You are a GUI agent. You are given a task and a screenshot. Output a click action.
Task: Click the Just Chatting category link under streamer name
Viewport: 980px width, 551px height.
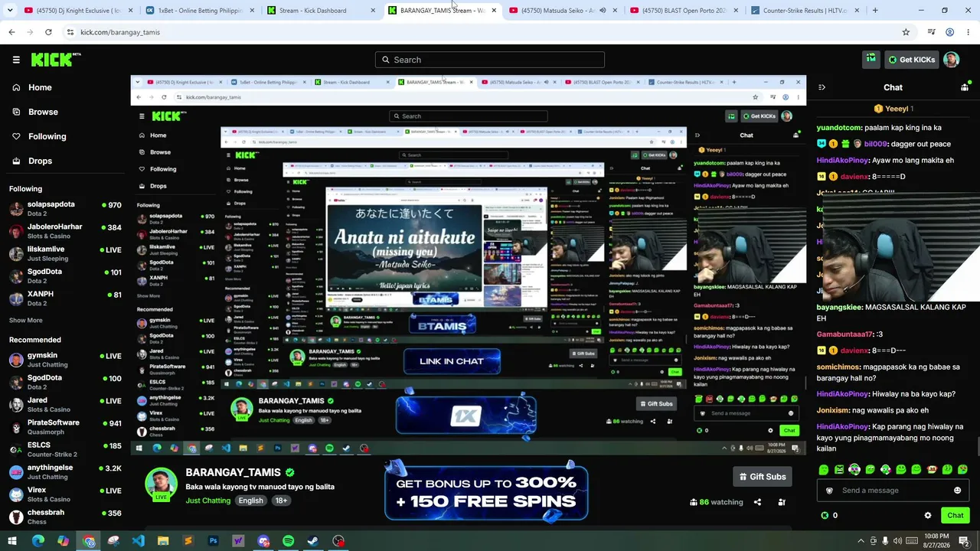207,500
